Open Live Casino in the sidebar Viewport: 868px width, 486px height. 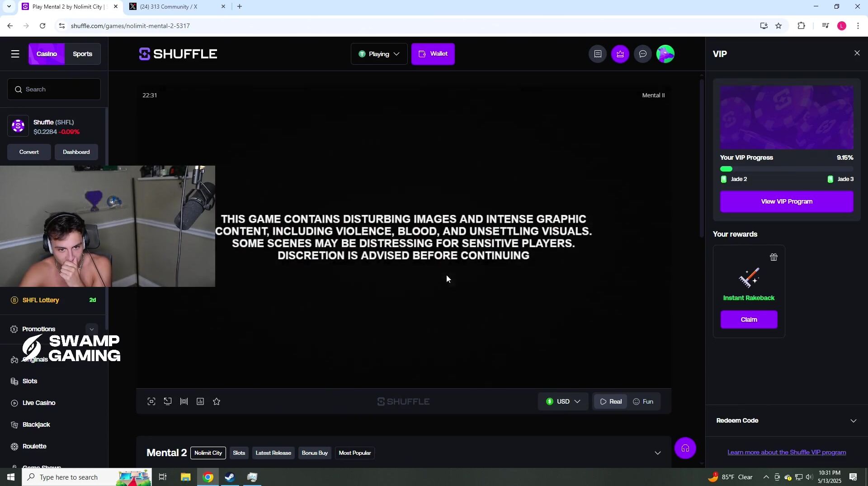pyautogui.click(x=39, y=403)
